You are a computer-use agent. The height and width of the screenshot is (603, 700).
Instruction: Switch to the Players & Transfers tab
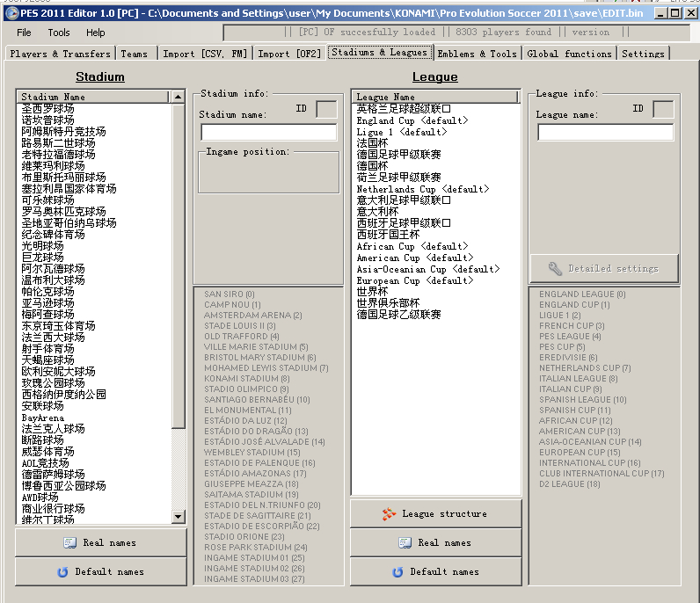click(61, 54)
